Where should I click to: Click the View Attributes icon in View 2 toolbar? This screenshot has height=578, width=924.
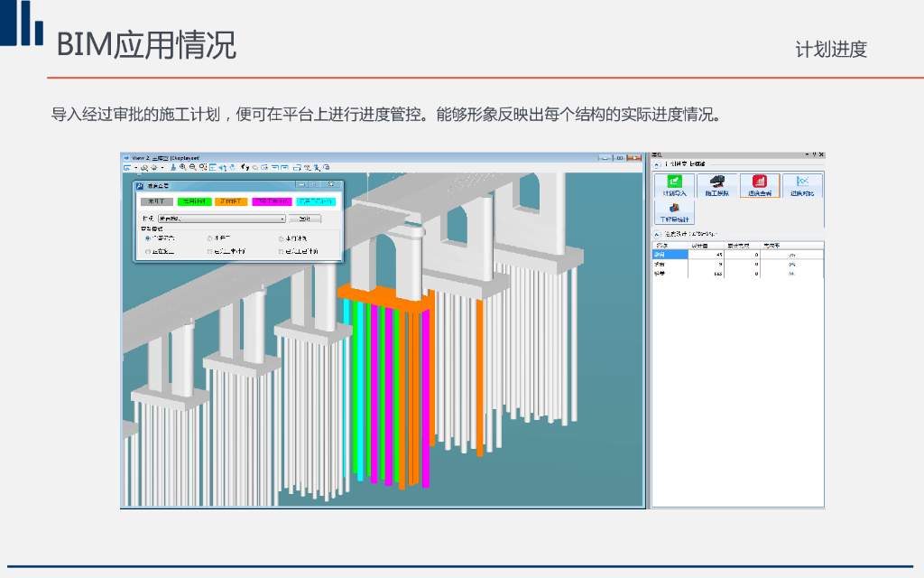(127, 167)
